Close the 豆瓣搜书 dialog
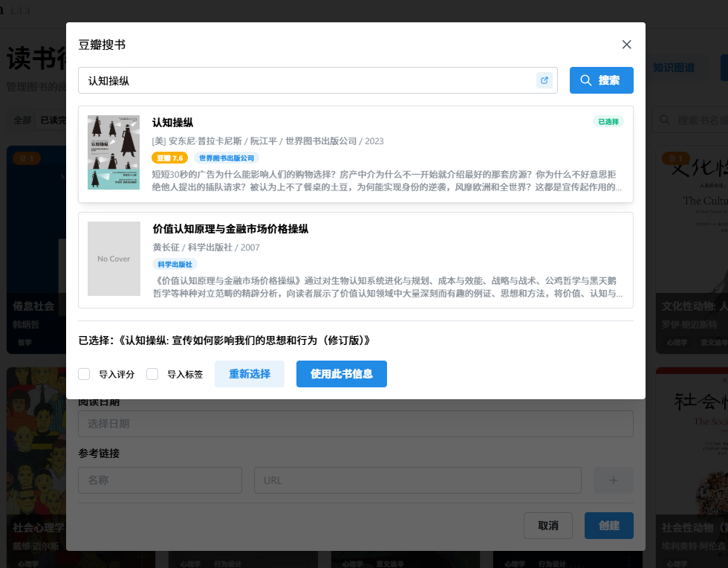 [x=626, y=44]
